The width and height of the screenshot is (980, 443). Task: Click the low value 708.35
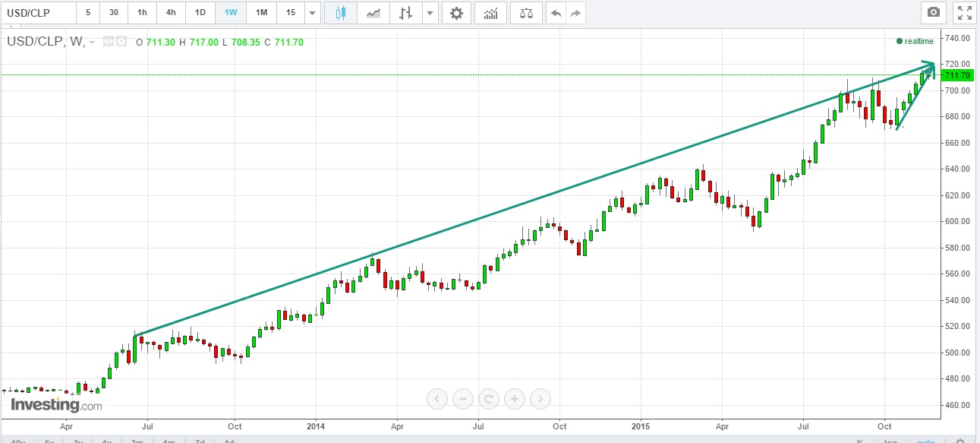click(x=247, y=42)
